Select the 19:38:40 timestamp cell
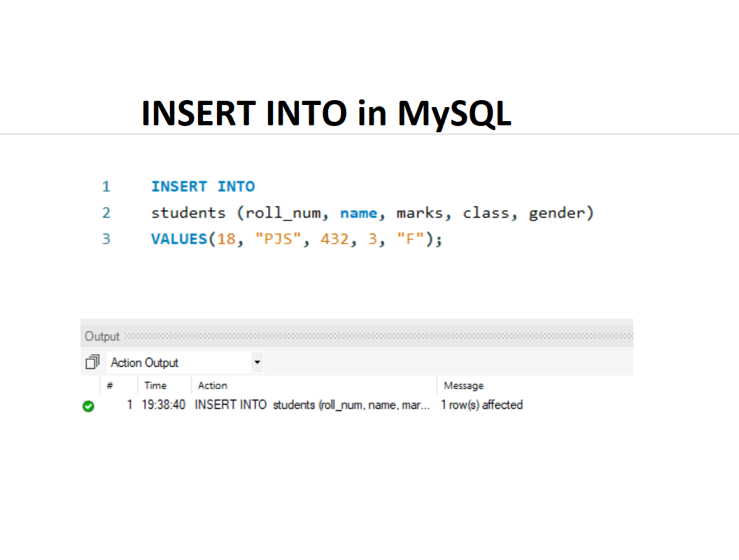 (x=164, y=405)
